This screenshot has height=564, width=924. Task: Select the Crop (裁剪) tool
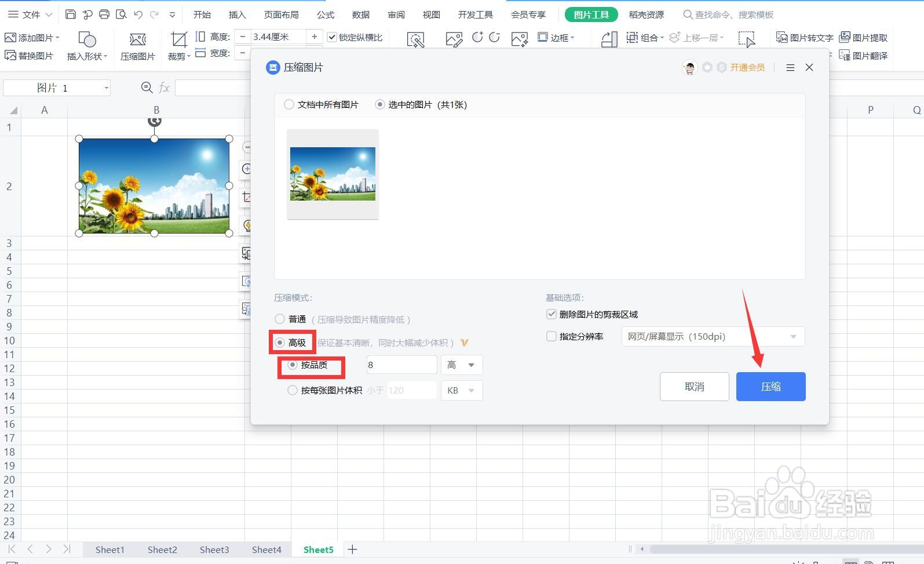point(179,46)
